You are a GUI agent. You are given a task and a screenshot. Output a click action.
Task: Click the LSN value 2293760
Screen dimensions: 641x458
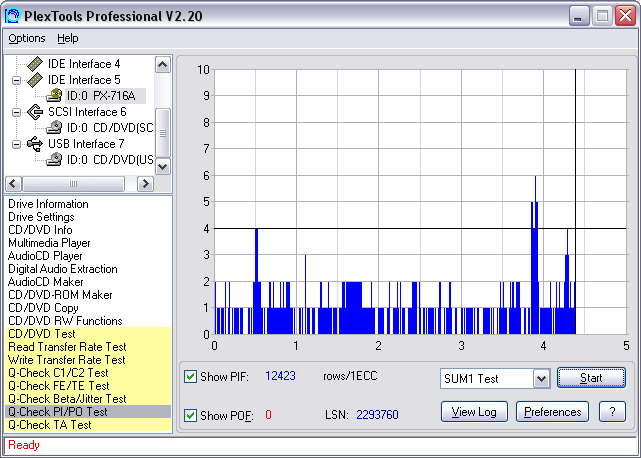pos(377,415)
